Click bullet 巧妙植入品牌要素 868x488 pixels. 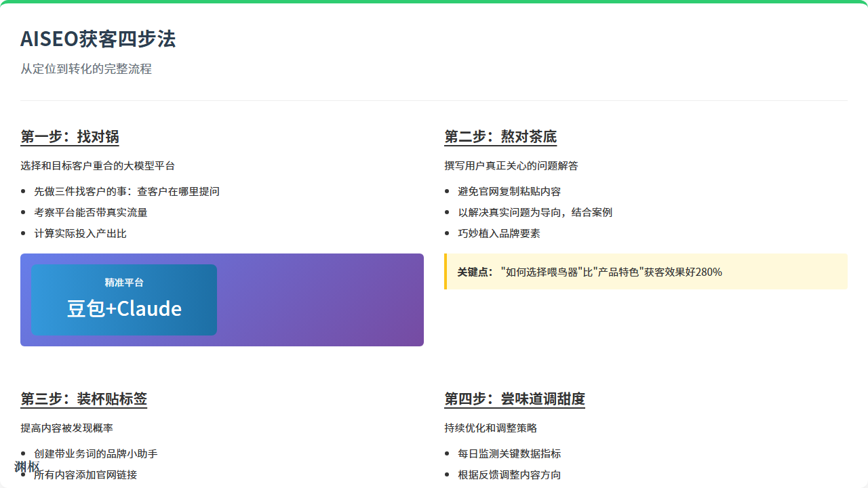pos(499,234)
